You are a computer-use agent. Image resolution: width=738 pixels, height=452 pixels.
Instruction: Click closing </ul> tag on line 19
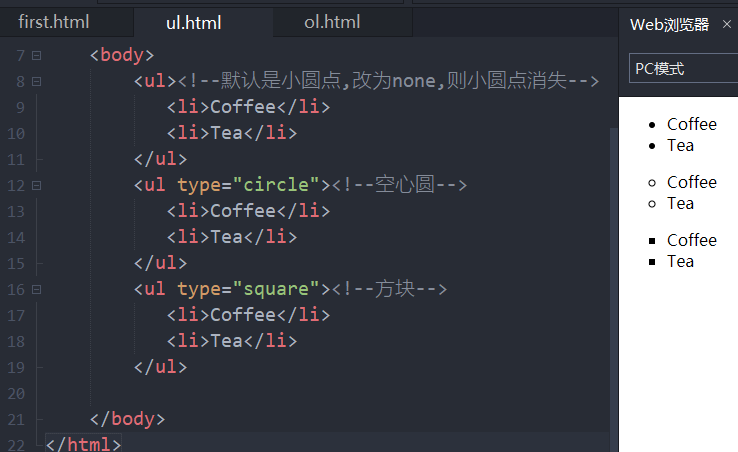pos(160,367)
